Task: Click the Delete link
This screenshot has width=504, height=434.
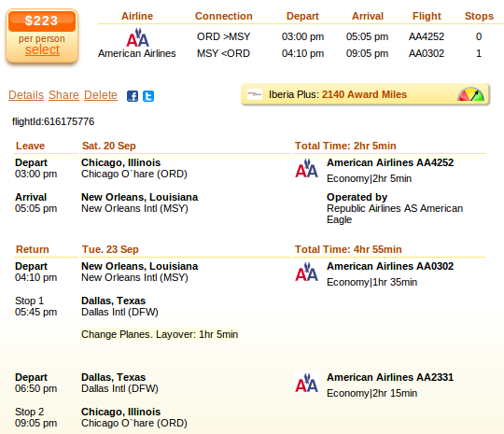Action: tap(101, 95)
